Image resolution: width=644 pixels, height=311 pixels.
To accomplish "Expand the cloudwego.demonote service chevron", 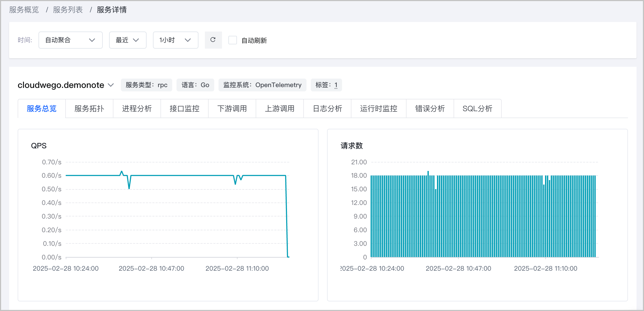I will pos(111,85).
